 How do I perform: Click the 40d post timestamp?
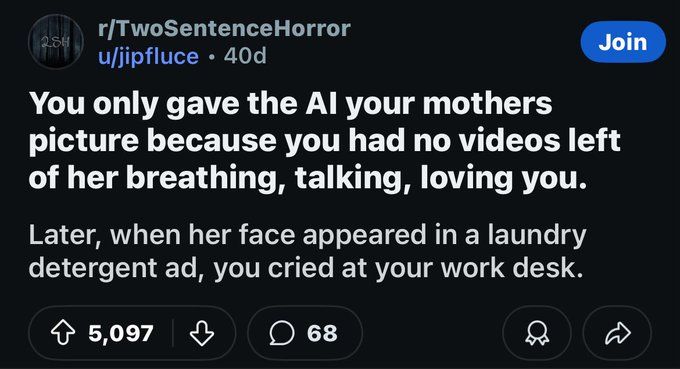245,56
